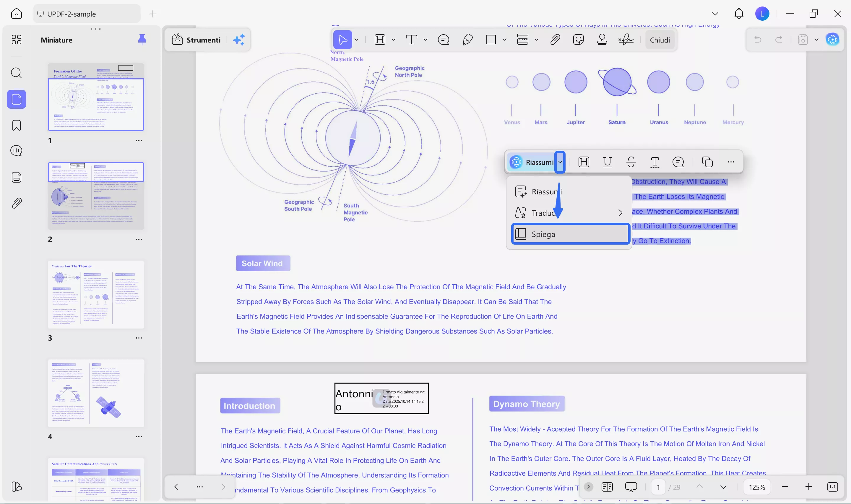This screenshot has height=504, width=851.
Task: Toggle the Miniature panel pin
Action: pyautogui.click(x=142, y=40)
